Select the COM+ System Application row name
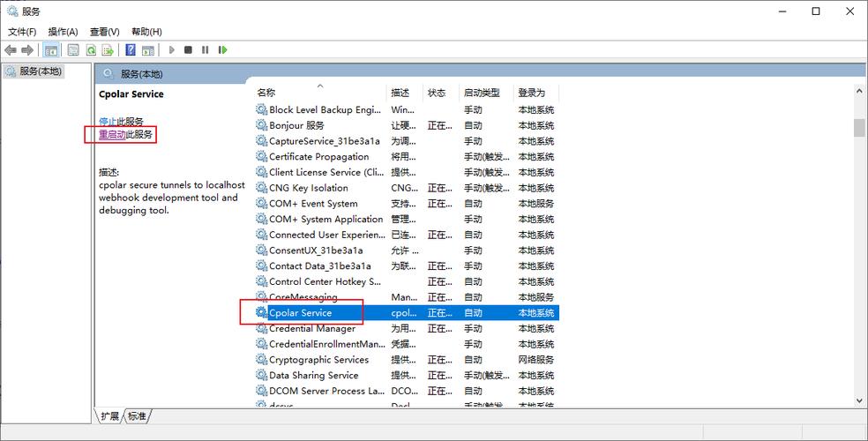The width and height of the screenshot is (868, 441). pos(326,219)
